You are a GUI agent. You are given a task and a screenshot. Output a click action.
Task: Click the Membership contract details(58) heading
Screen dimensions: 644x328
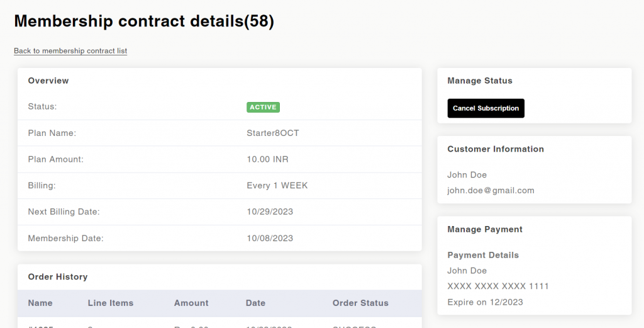tap(144, 21)
